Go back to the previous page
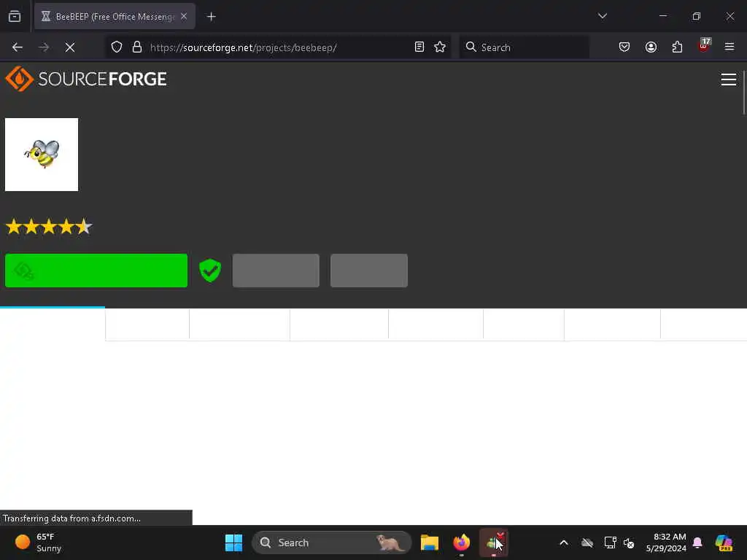747x560 pixels. click(18, 47)
